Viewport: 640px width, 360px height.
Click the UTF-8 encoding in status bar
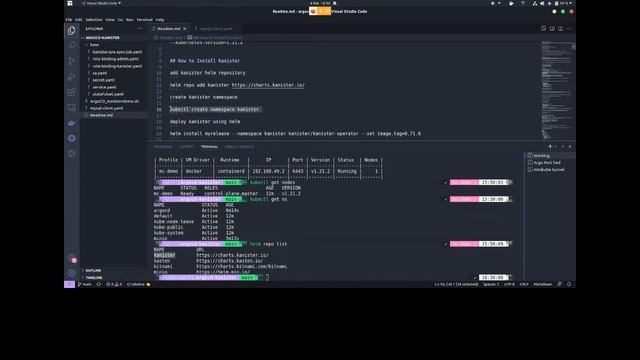click(x=509, y=284)
